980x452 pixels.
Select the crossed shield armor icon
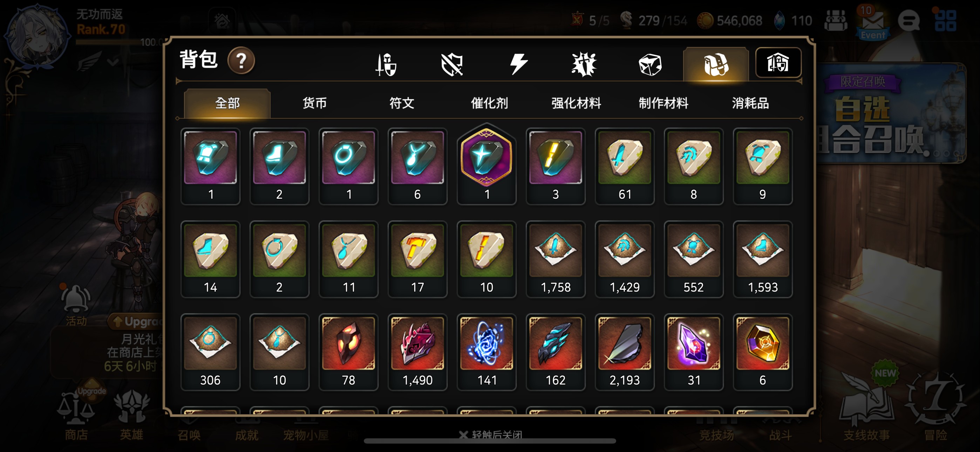(452, 64)
